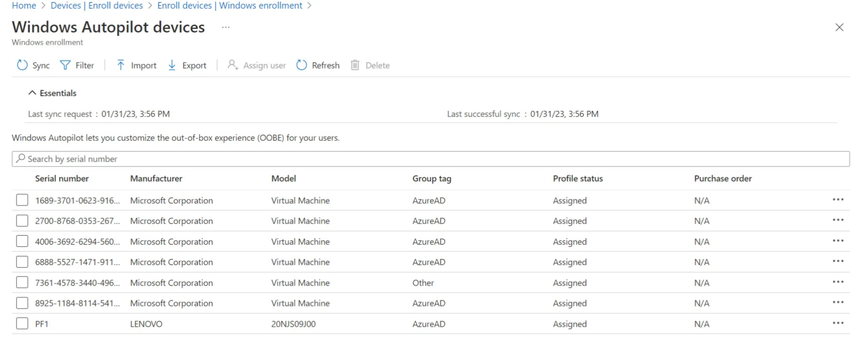Screen dimensions: 868x343
Task: Sort by the Profile status column header
Action: [x=578, y=179]
